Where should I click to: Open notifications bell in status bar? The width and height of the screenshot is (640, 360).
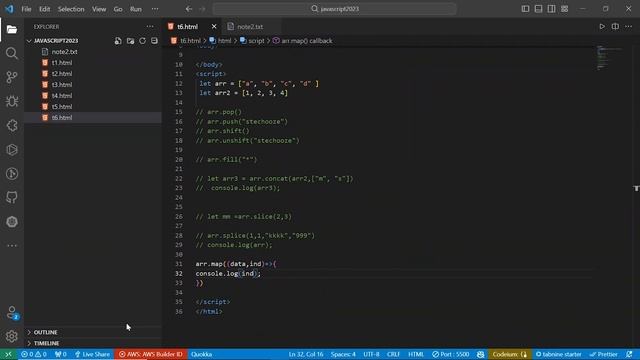(x=629, y=354)
